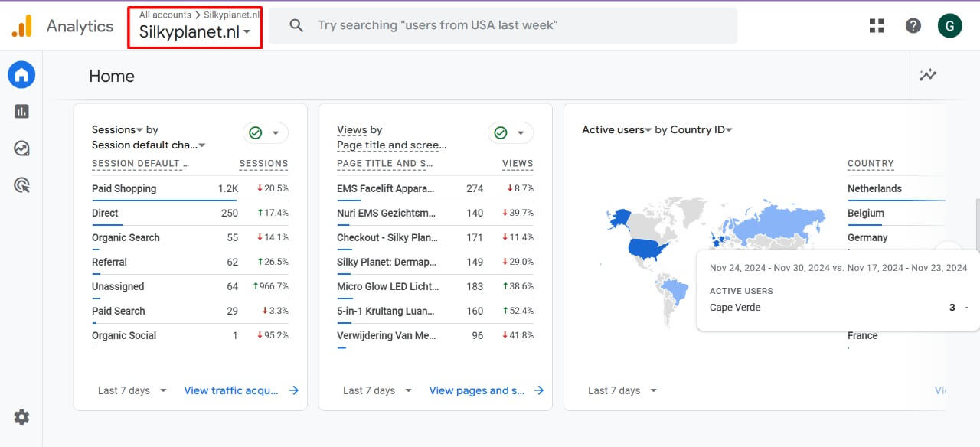Select the 5-in-1 Krultang Luan… row
This screenshot has height=447, width=980.
point(435,312)
